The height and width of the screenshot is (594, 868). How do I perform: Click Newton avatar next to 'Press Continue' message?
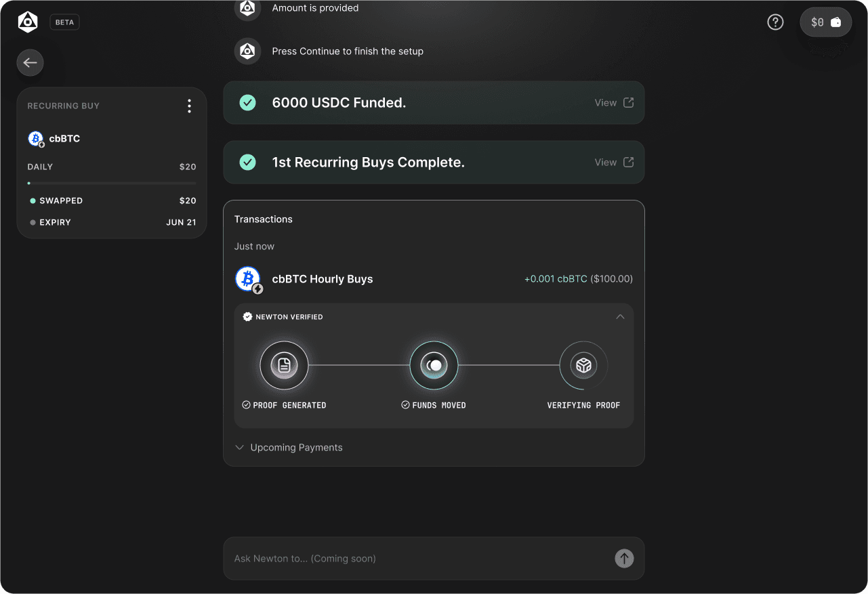[x=247, y=51]
